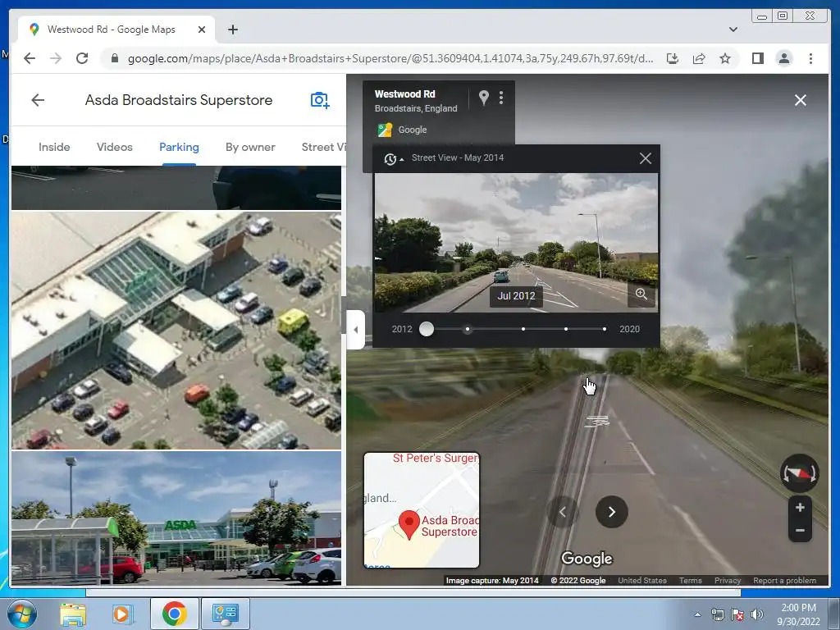Select the By owner tab
Screen dimensions: 840x630
[250, 147]
